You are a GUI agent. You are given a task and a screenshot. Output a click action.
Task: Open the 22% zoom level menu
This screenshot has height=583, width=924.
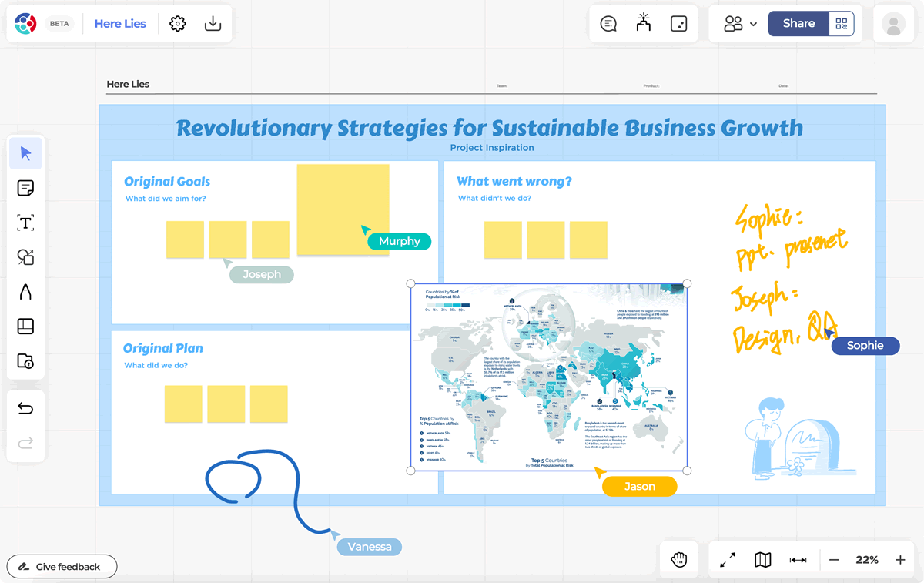click(867, 560)
